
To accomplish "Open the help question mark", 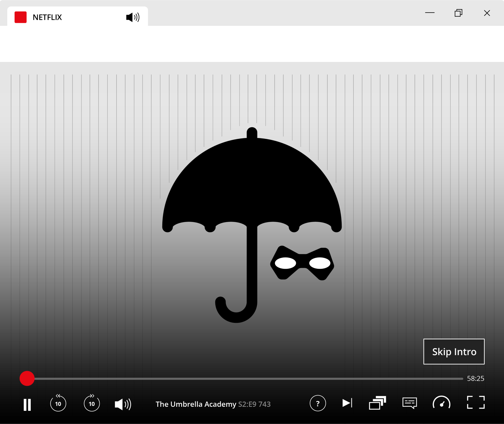I will [x=318, y=403].
